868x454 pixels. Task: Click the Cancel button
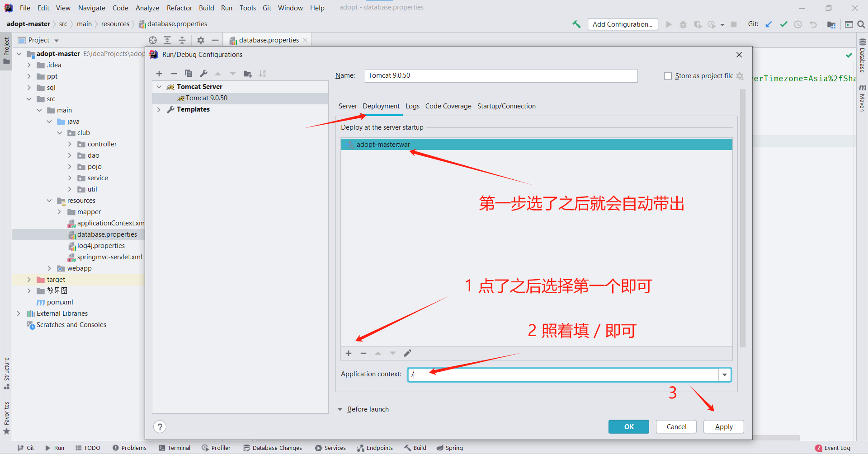coord(676,427)
